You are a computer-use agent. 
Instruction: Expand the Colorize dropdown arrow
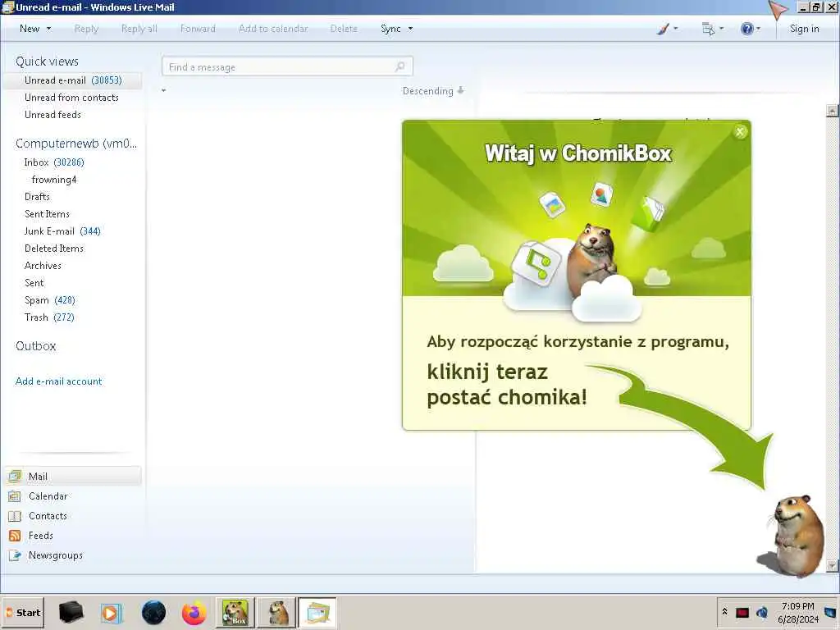(x=676, y=29)
